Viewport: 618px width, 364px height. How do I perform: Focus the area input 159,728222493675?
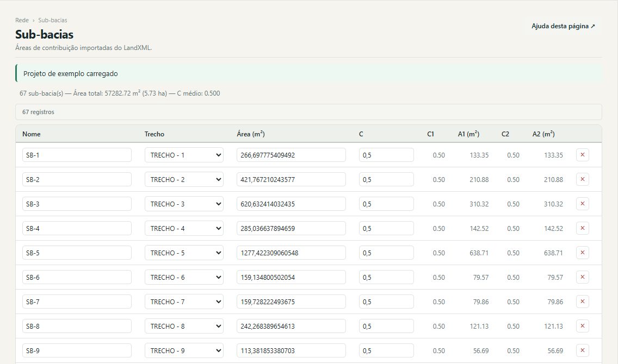coord(291,302)
